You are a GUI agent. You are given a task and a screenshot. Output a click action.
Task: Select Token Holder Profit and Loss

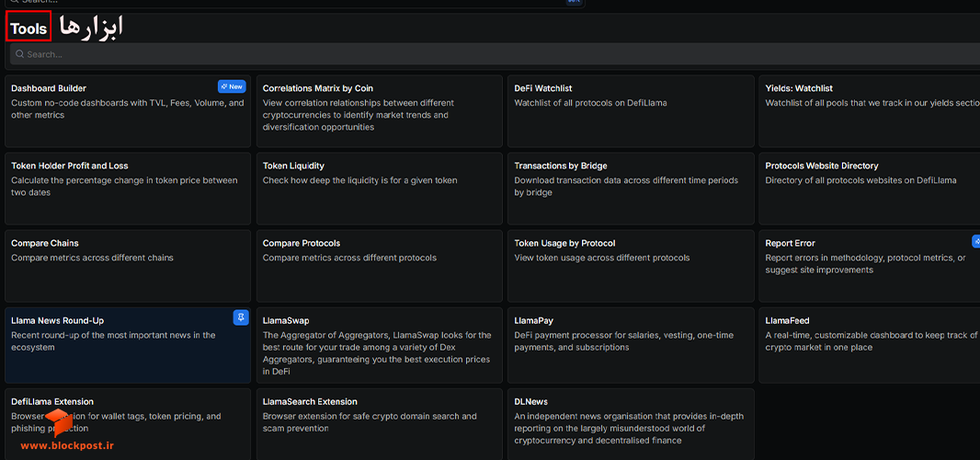(x=128, y=189)
